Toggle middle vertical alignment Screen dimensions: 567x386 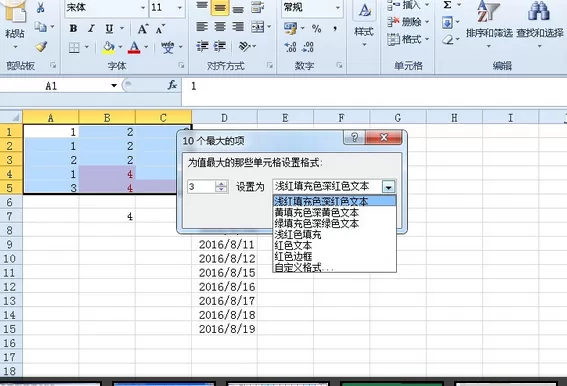pyautogui.click(x=220, y=7)
